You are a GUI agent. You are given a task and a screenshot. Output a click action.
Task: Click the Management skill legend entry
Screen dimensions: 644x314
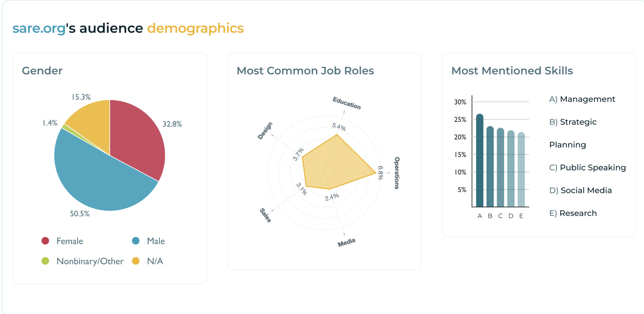582,99
